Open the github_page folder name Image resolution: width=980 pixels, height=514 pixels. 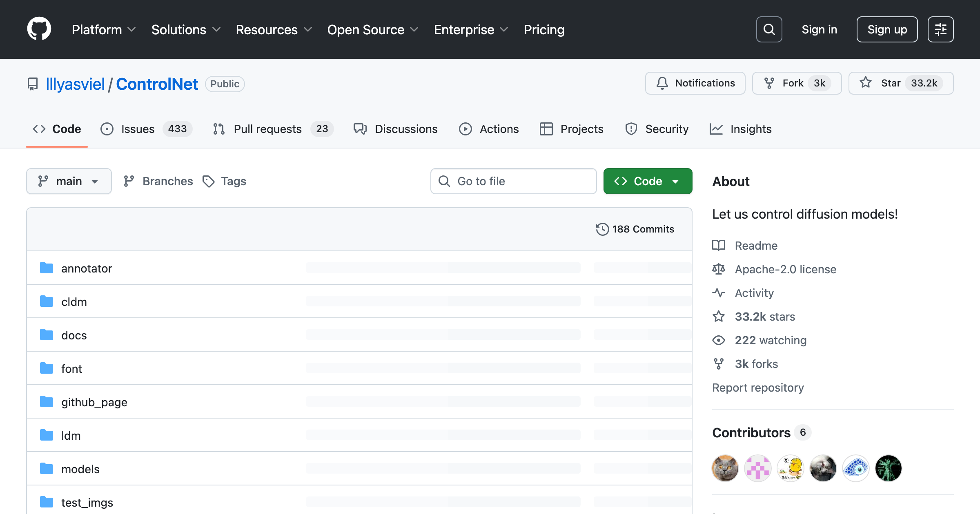click(94, 402)
